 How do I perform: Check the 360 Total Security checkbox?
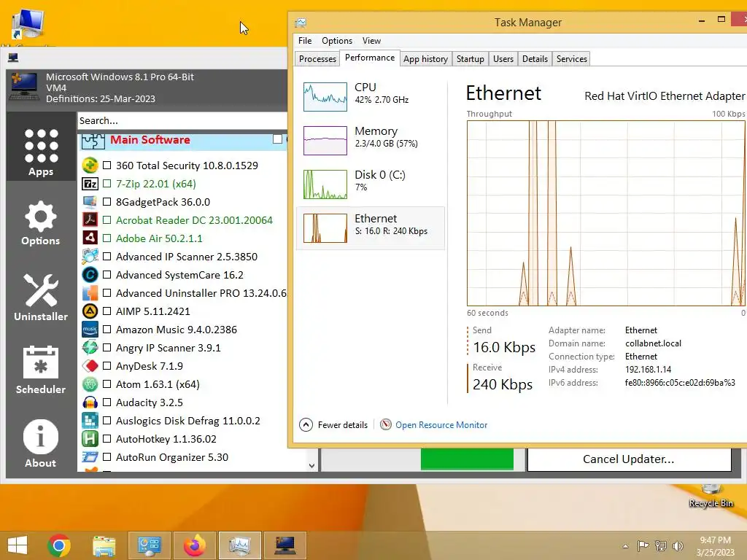click(107, 166)
